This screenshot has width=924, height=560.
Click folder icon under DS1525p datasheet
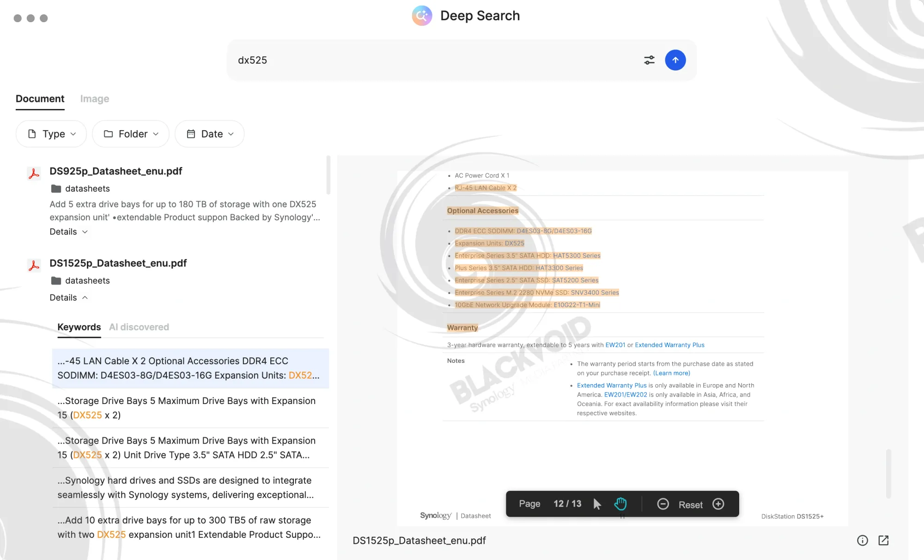[56, 280]
